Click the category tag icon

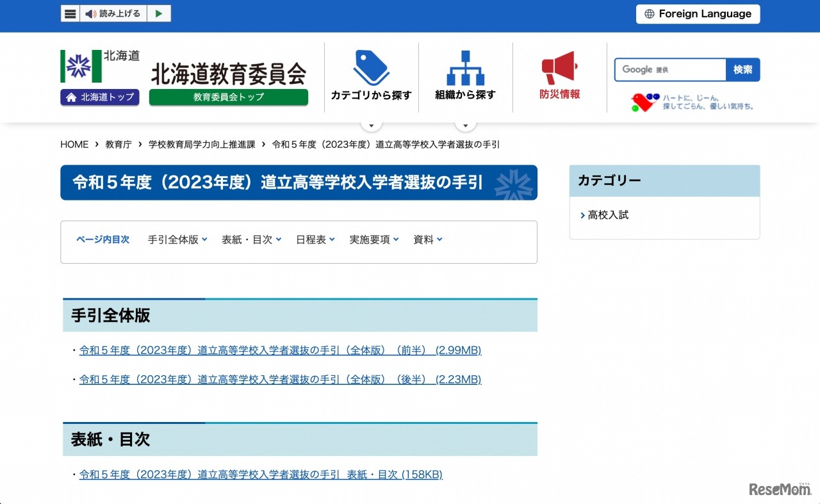pos(372,67)
